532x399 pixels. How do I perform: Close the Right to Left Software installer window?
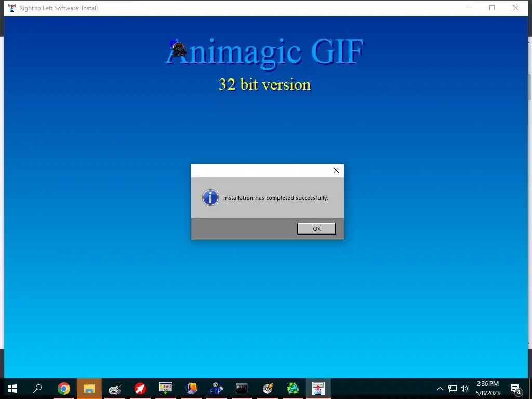tap(516, 8)
